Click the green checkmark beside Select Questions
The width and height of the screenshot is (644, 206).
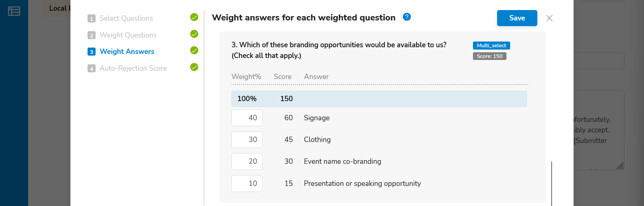(194, 17)
